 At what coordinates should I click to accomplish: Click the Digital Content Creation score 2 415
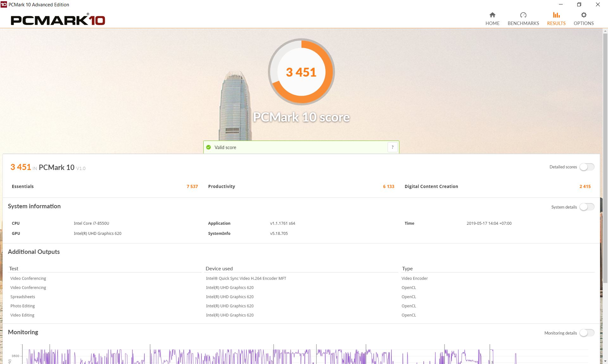coord(585,186)
